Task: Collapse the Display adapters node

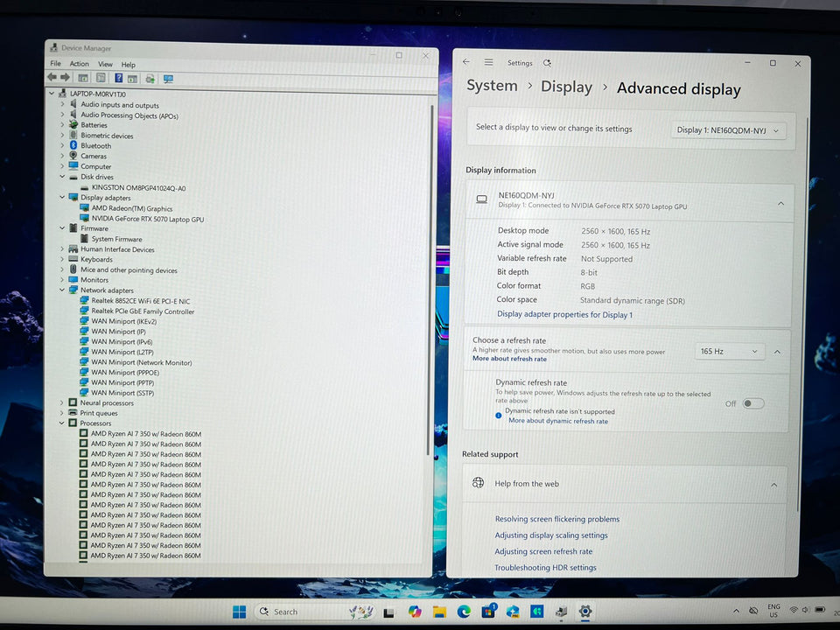Action: point(62,197)
